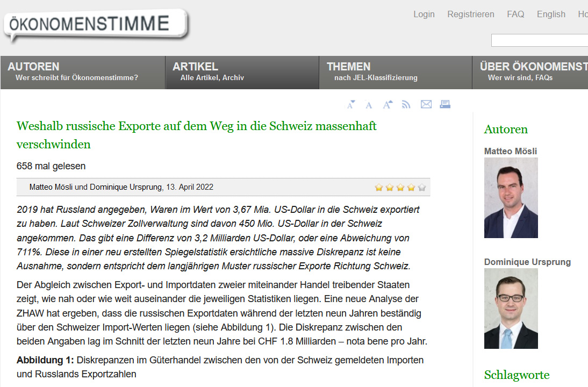Click the 'Schlagworte' sidebar heading
Viewport: 588px width, 387px height.
pos(517,375)
